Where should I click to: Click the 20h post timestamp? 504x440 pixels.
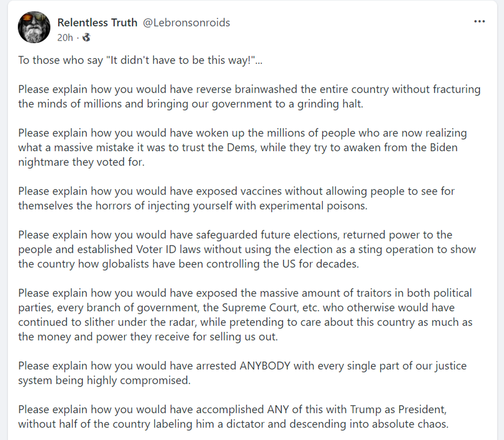coord(65,37)
